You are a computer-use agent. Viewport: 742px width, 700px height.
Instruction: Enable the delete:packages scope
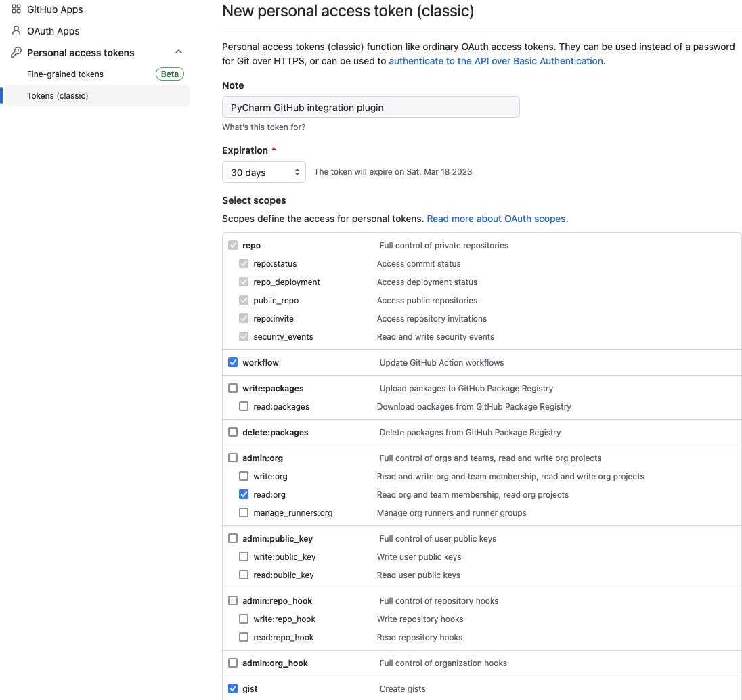click(x=233, y=432)
